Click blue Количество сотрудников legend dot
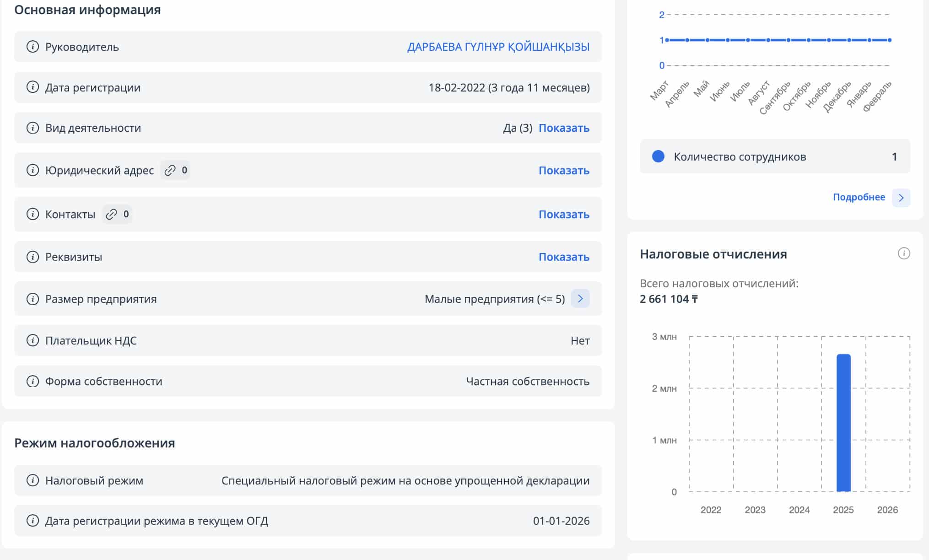The height and width of the screenshot is (560, 929). 658,156
